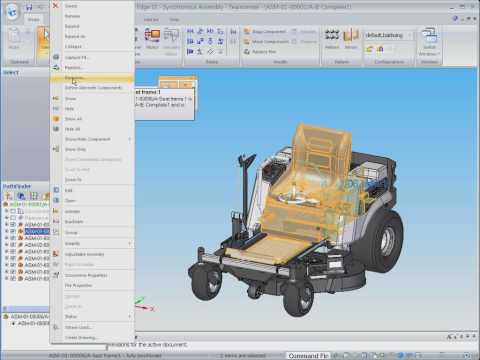This screenshot has width=480, height=360.
Task: Expand the highlighted assembly node in PathFinder
Action: click(x=6, y=231)
